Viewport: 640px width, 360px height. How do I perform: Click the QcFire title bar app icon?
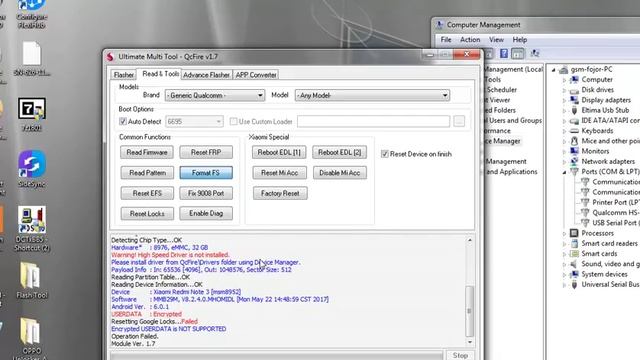110,57
